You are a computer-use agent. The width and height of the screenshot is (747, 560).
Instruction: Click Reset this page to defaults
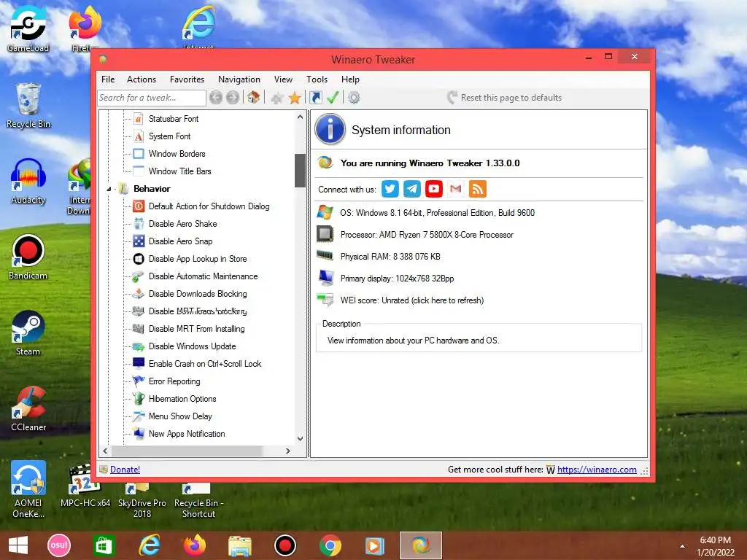(x=505, y=98)
